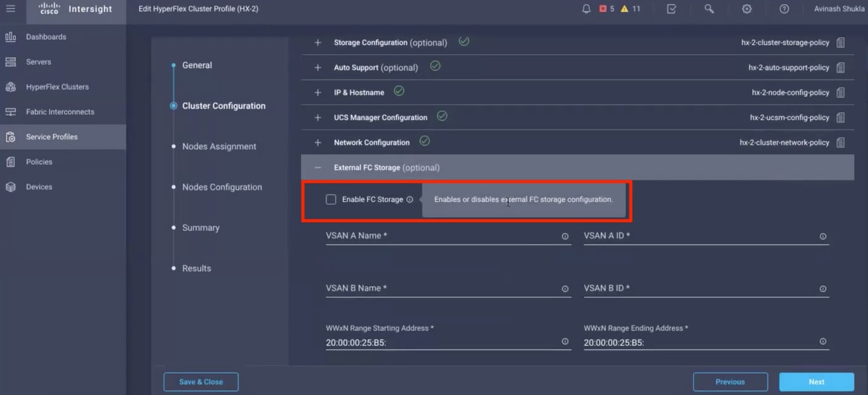Open the hx-2-auto-support-policy details icon
Screen dimensions: 868x395
[841, 68]
